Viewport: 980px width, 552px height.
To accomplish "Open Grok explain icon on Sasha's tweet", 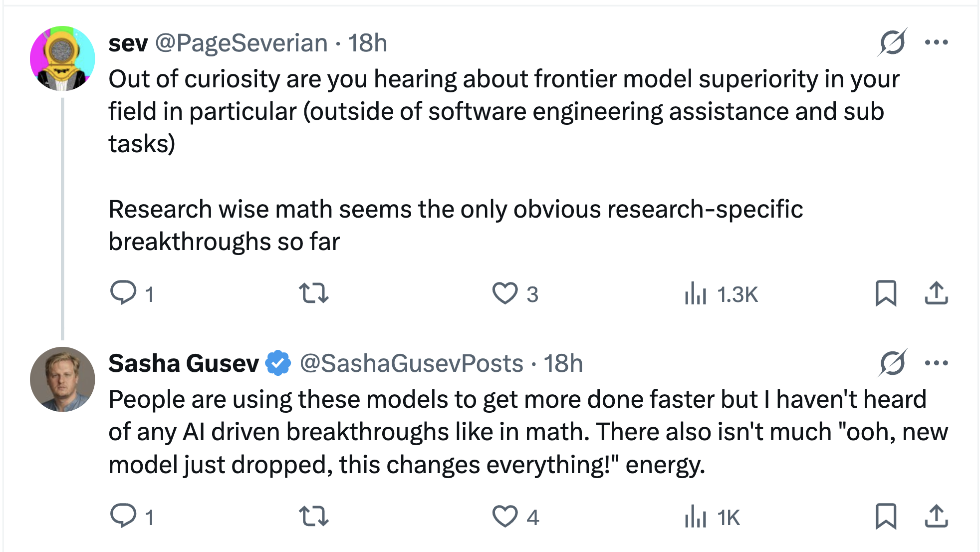I will [892, 363].
